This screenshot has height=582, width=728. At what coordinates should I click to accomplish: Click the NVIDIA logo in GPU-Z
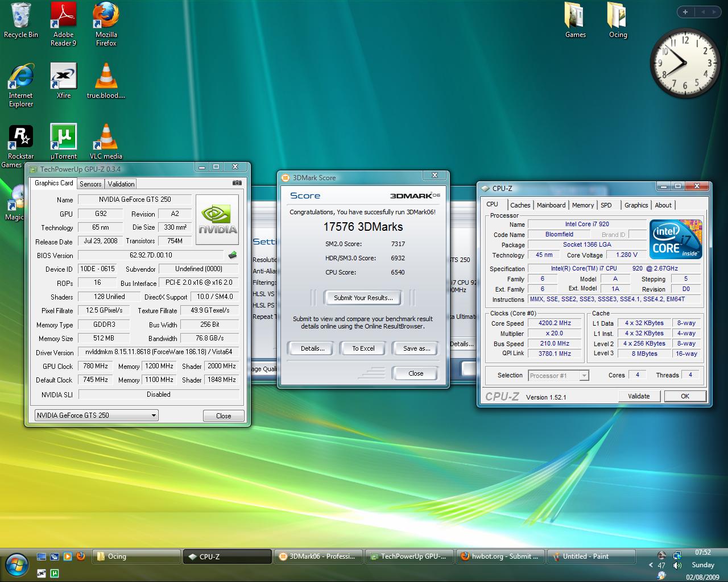(x=217, y=220)
